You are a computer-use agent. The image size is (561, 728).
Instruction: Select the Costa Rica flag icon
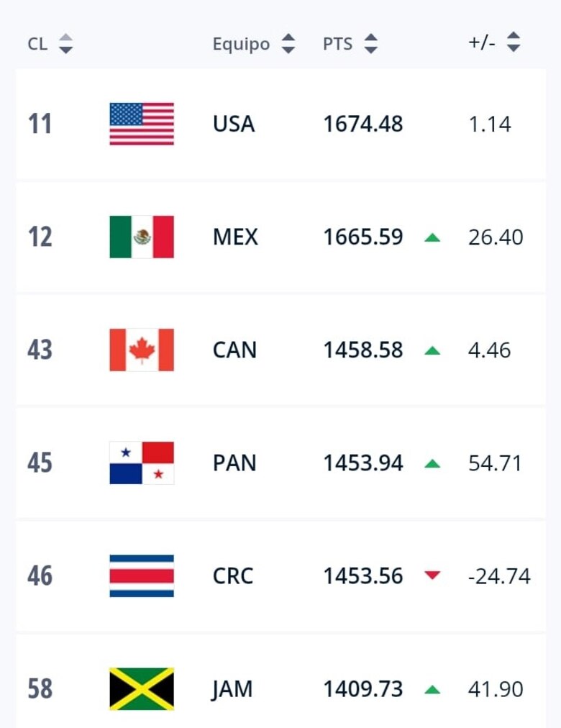pos(141,575)
